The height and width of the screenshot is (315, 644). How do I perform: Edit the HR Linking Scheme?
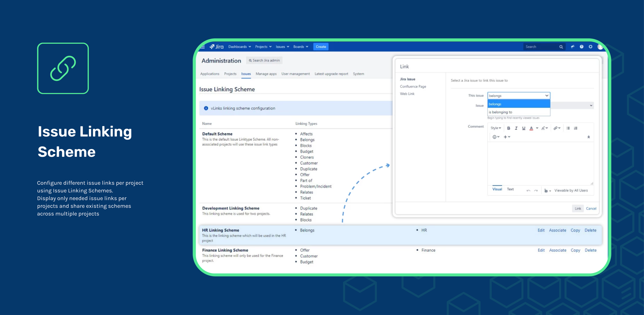click(541, 230)
